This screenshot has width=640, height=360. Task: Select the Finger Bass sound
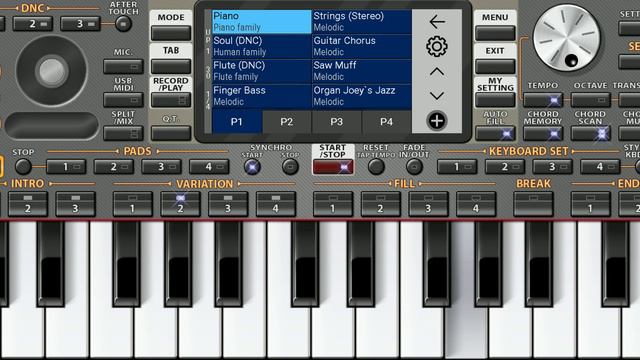262,96
